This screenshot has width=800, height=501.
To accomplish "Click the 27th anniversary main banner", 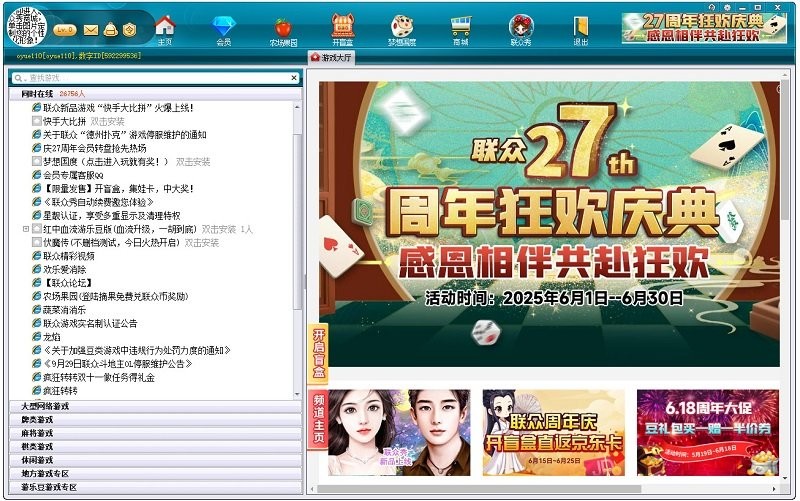I will [x=549, y=224].
